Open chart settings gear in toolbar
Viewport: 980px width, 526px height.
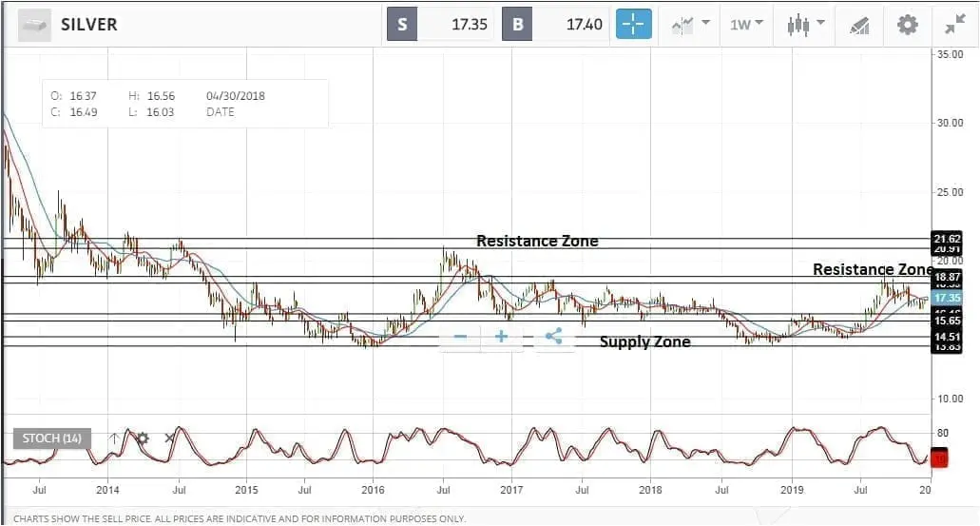pos(908,25)
